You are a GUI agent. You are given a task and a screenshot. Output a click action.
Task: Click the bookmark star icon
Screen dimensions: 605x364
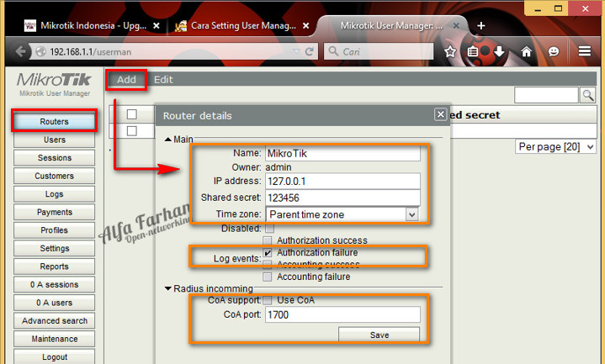(450, 51)
